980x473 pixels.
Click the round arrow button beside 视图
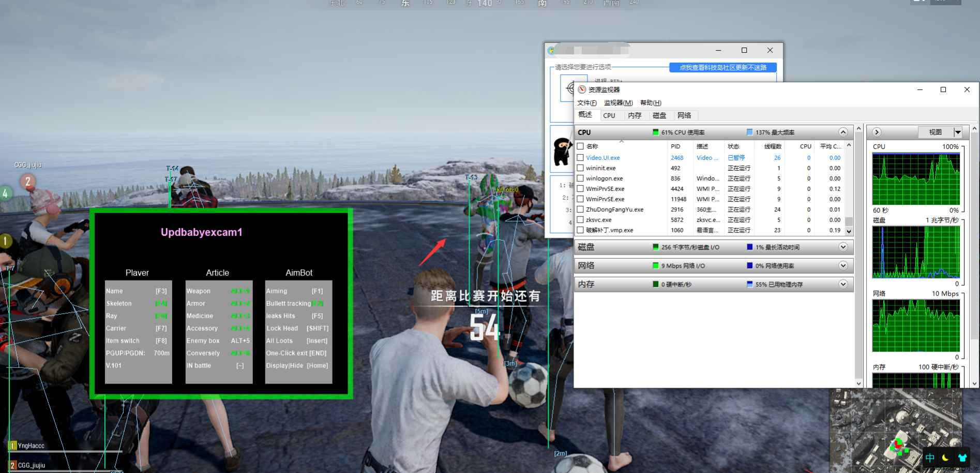pos(877,132)
